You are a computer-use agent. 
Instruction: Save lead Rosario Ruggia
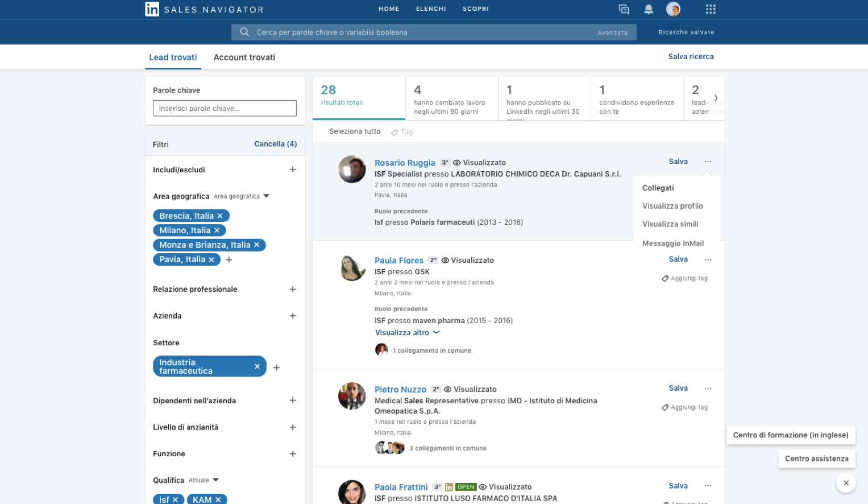pyautogui.click(x=678, y=162)
